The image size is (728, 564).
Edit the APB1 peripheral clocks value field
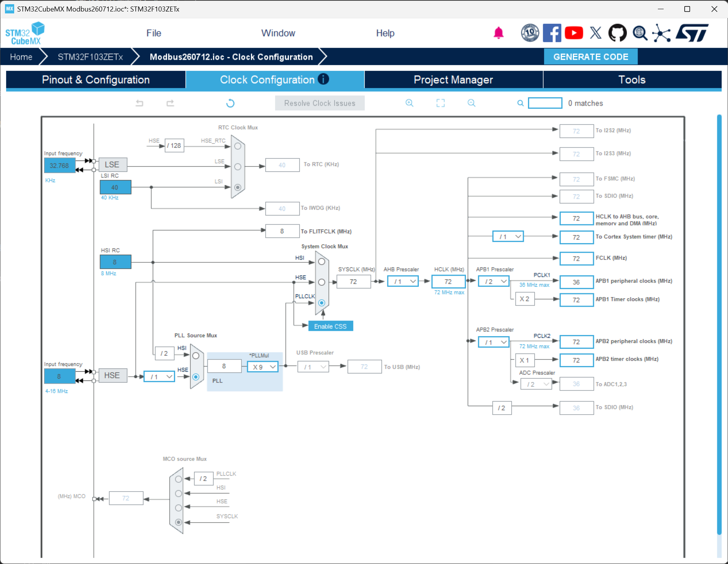(x=577, y=282)
